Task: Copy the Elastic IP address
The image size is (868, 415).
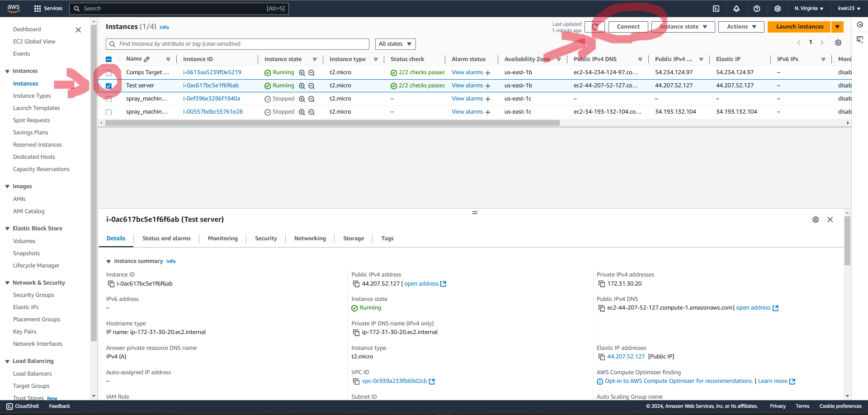Action: click(x=601, y=357)
